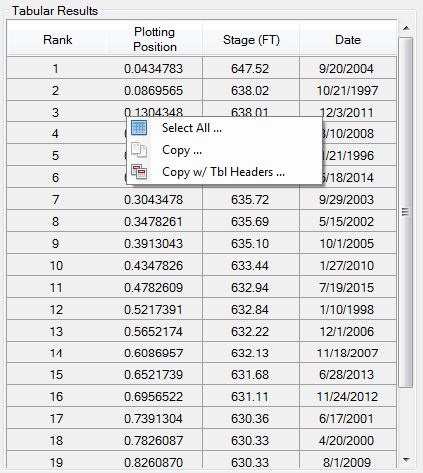
Task: Select plotting position 0.6956522
Action: (154, 396)
